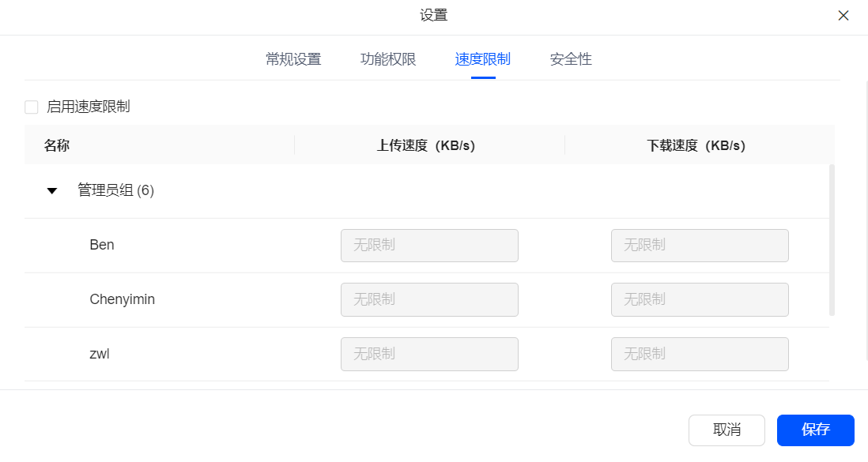Click Chenyimin's download speed field
This screenshot has height=462, width=868.
tap(700, 299)
